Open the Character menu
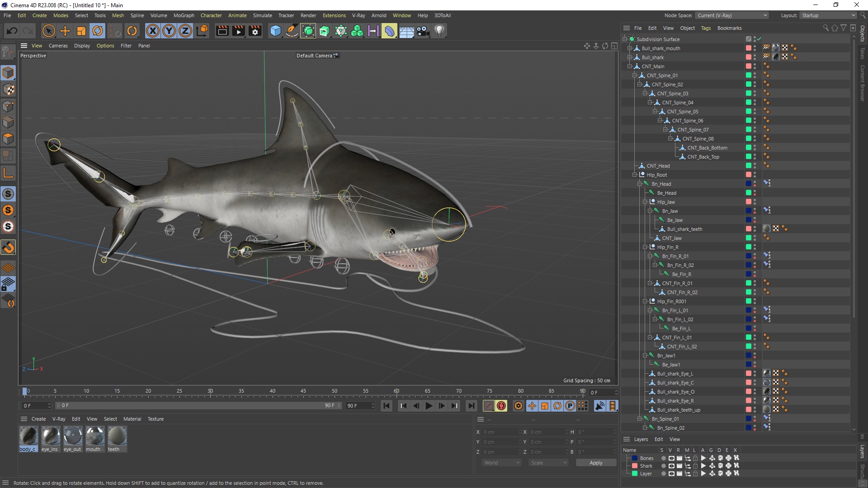The width and height of the screenshot is (868, 488). tap(211, 15)
